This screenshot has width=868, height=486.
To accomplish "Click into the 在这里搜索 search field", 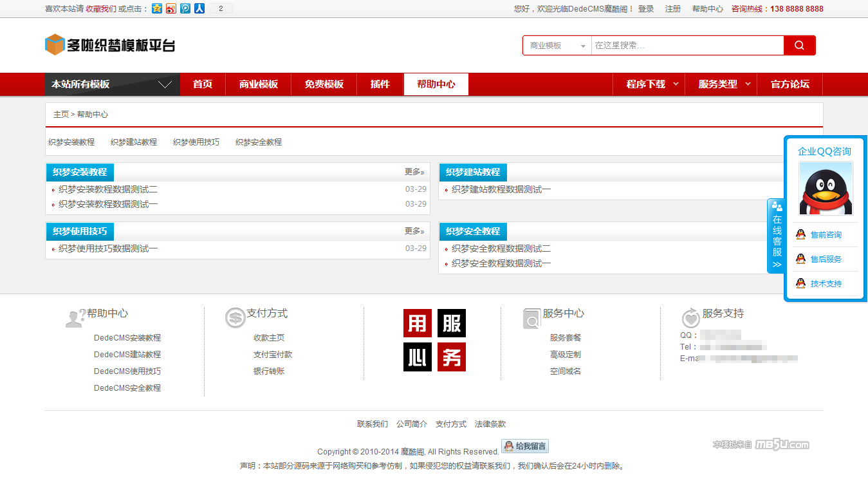I will [x=687, y=46].
